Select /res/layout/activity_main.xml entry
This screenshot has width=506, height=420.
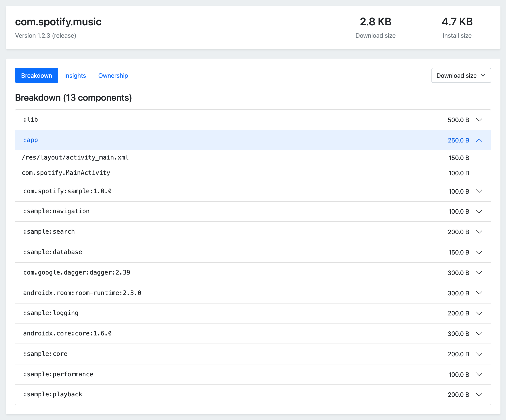click(x=75, y=158)
